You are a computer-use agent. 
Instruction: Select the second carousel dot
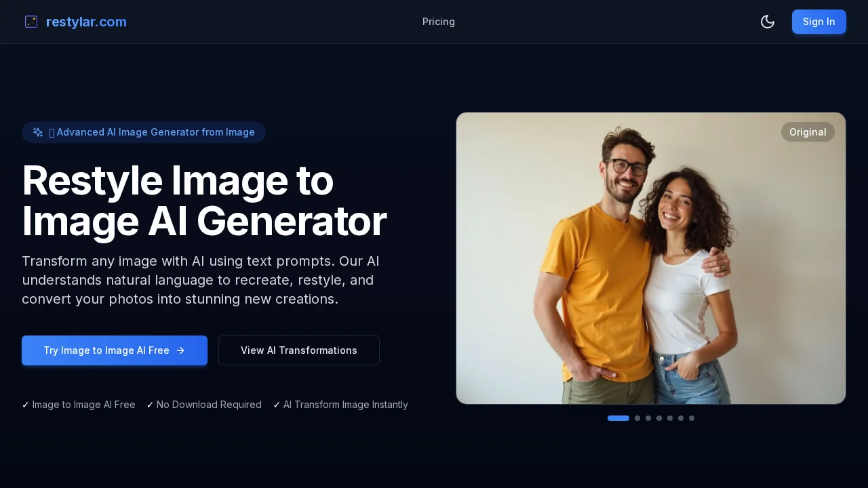(x=637, y=418)
